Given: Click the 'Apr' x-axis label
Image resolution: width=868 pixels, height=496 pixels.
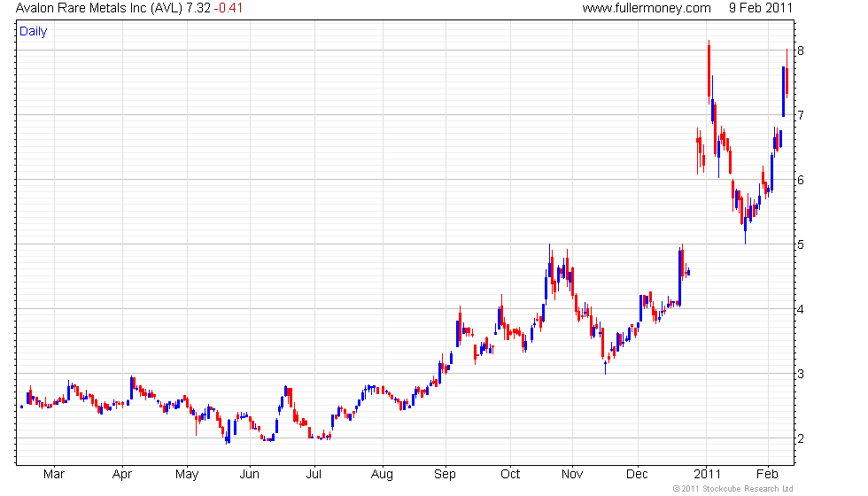Looking at the screenshot, I should click(122, 475).
